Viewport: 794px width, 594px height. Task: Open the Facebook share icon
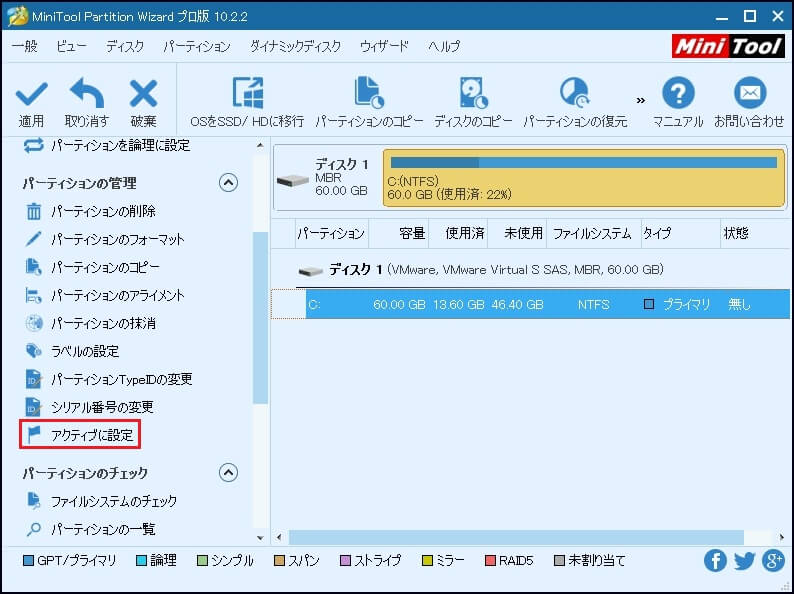click(715, 561)
